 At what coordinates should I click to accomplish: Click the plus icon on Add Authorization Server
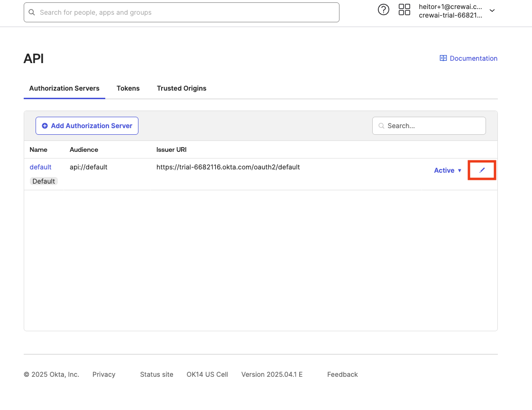45,126
